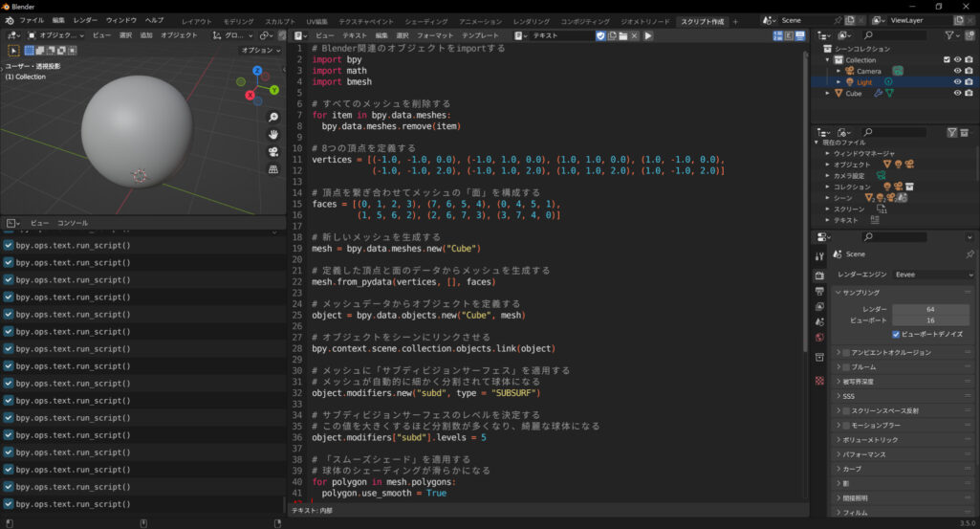This screenshot has width=980, height=529.
Task: Open the transform orientation グロ... dropdown
Action: 232,35
